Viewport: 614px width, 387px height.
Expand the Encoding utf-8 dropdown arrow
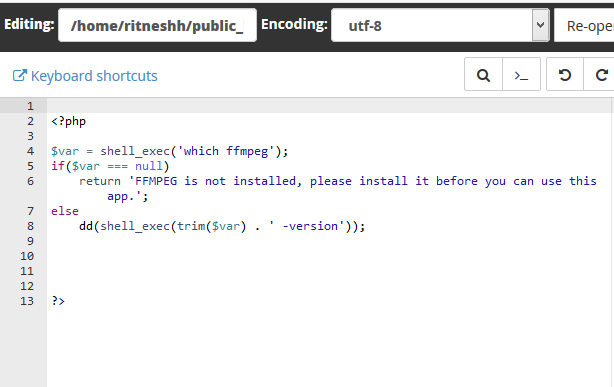coord(540,25)
